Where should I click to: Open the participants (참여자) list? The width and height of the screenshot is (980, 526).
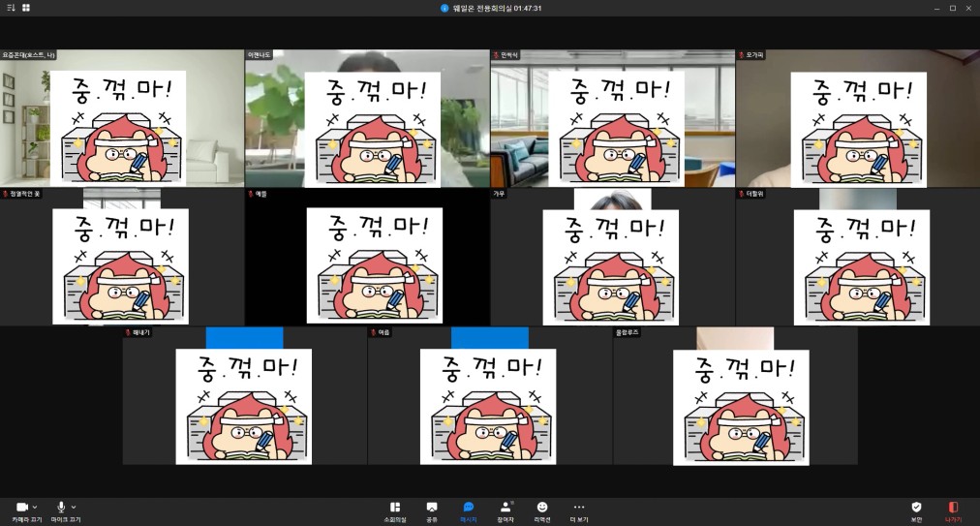click(x=505, y=511)
